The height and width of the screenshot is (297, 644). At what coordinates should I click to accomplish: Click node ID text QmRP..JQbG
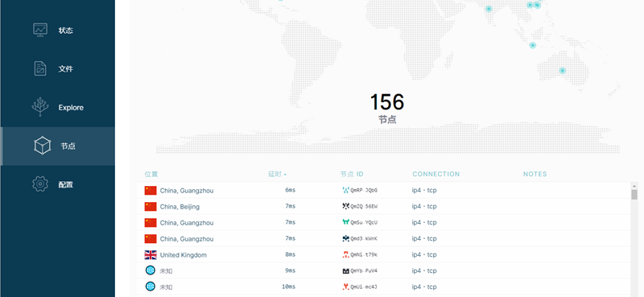(x=364, y=190)
